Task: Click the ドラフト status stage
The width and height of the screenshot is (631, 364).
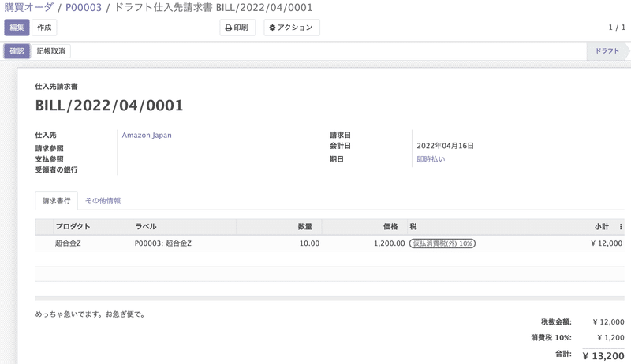Action: tap(607, 51)
